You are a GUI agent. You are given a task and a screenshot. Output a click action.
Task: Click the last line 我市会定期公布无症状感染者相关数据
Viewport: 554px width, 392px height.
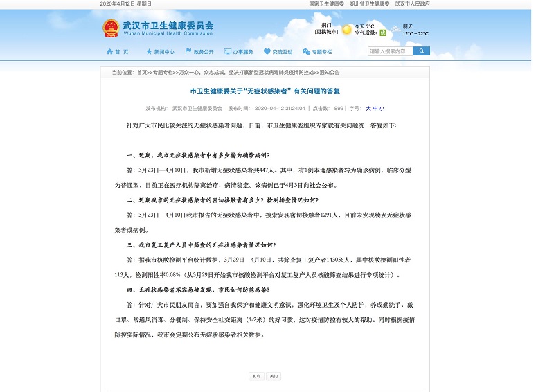pos(189,335)
